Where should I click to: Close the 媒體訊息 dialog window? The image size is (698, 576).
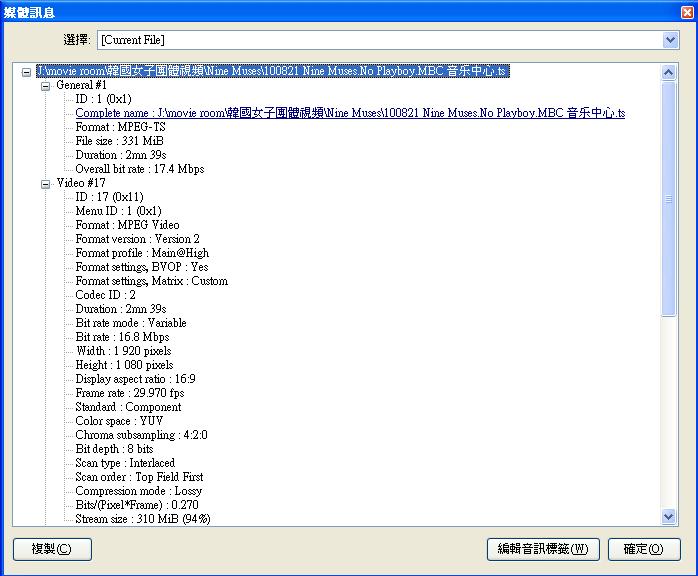pos(687,12)
